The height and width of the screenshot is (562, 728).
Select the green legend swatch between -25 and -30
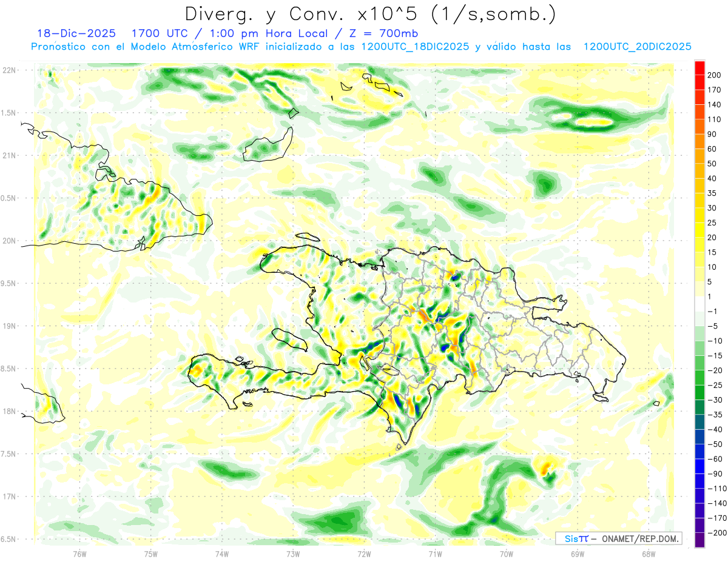click(699, 393)
